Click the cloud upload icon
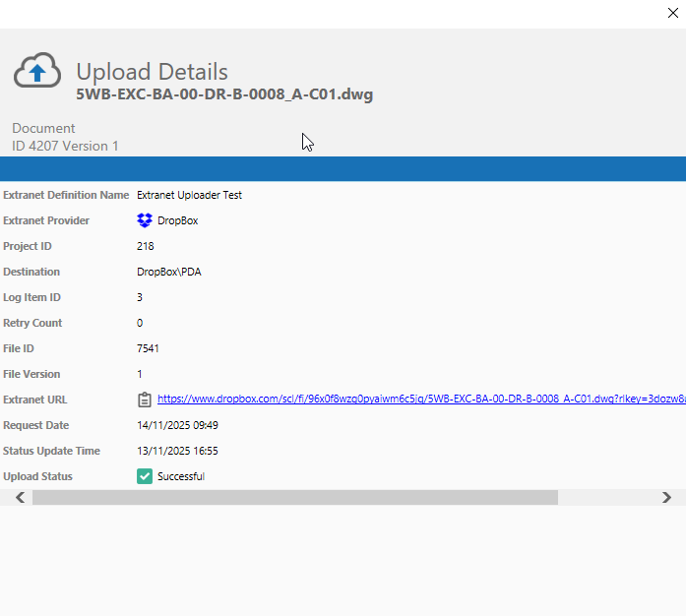Viewport: 686px width, 616px height. pos(36,72)
